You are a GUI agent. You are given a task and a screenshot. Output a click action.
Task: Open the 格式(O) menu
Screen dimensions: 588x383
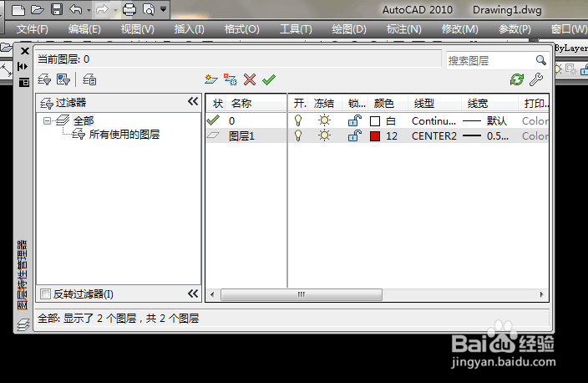[241, 29]
